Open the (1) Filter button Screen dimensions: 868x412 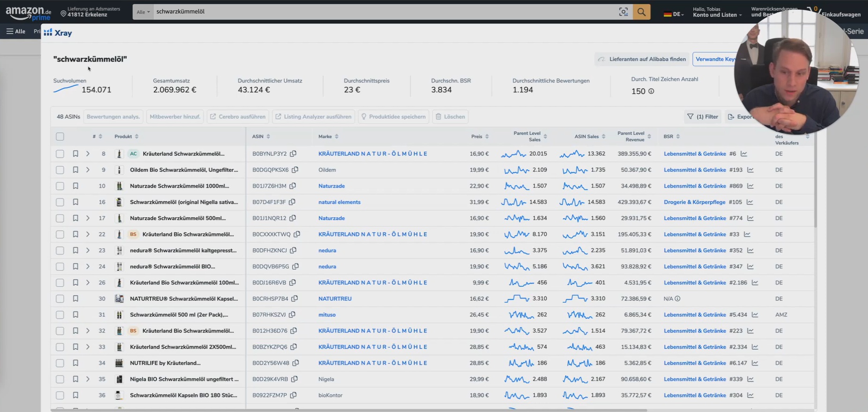pyautogui.click(x=702, y=117)
